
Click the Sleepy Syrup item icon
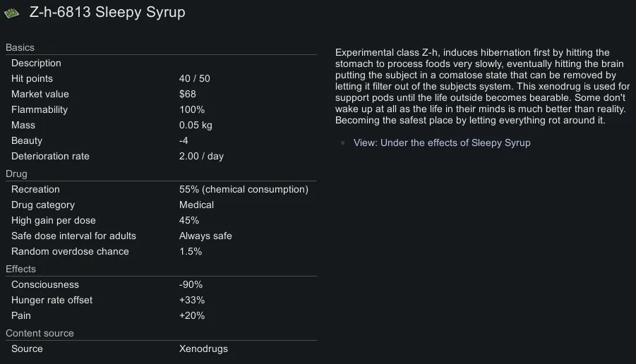pyautogui.click(x=12, y=13)
